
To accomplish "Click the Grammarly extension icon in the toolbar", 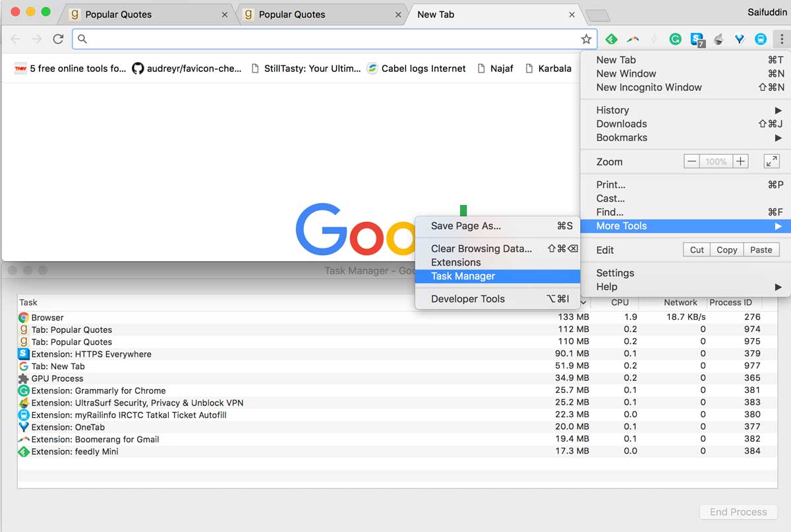I will (x=675, y=40).
